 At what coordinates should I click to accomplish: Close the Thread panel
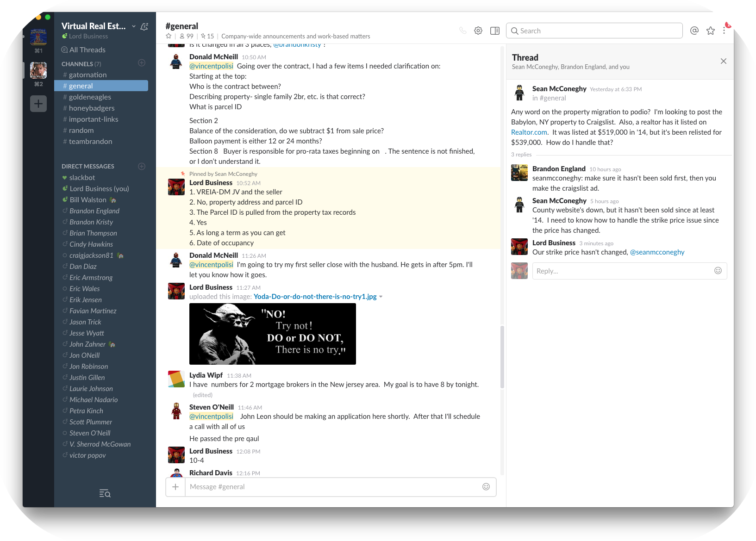(x=723, y=61)
